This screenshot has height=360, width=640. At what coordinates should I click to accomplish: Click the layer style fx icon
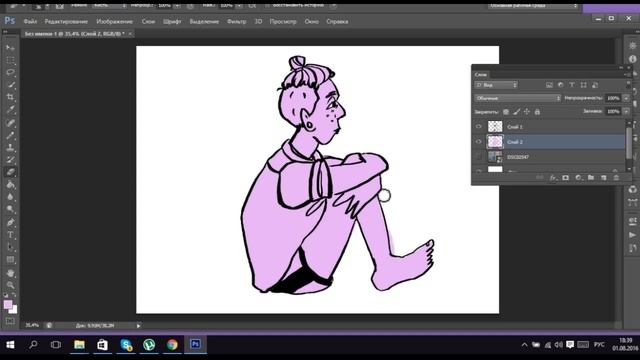point(553,178)
